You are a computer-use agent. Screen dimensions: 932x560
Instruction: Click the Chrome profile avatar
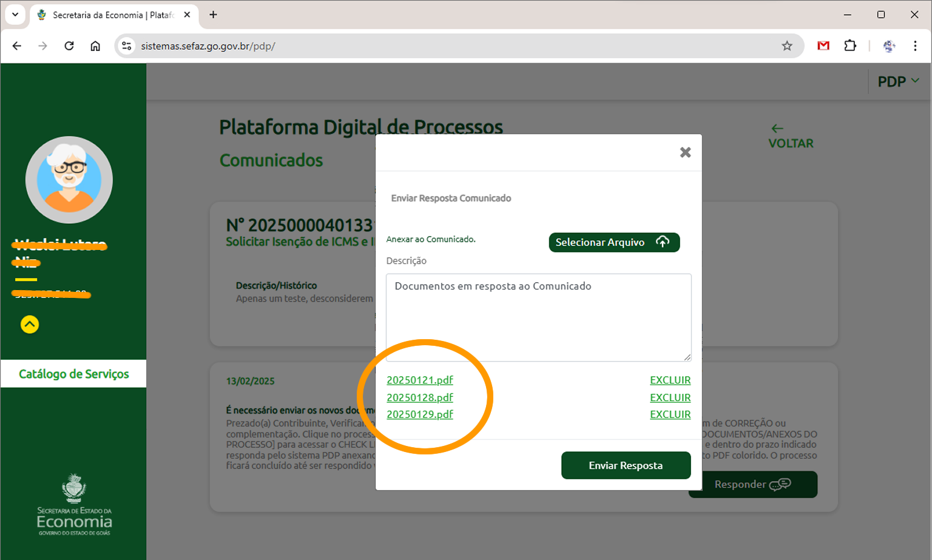click(x=889, y=46)
